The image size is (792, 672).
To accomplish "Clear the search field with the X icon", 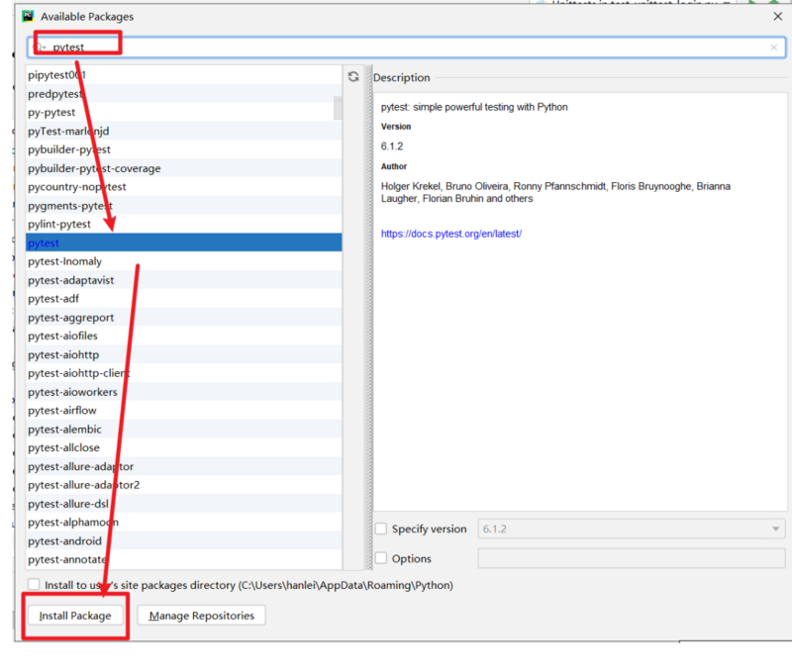I will pyautogui.click(x=773, y=48).
